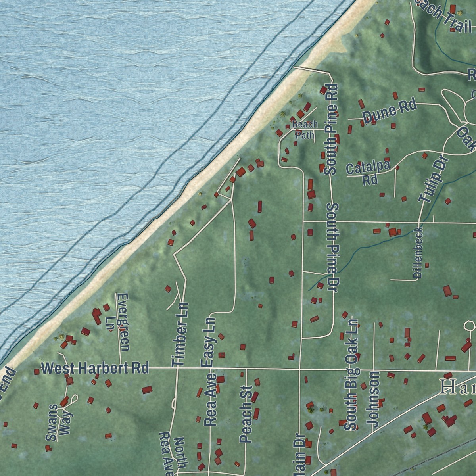Click the South Pine Dr label
Image resolution: width=476 pixels, height=476 pixels.
332,248
